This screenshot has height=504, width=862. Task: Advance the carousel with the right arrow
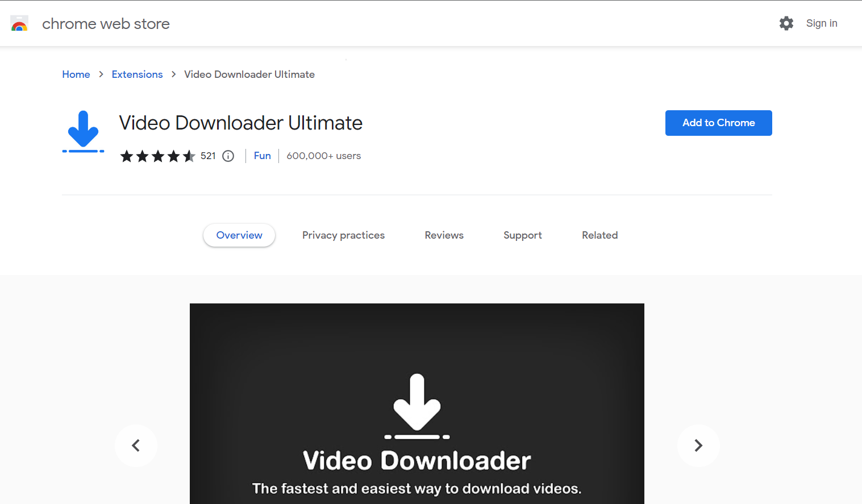click(698, 446)
